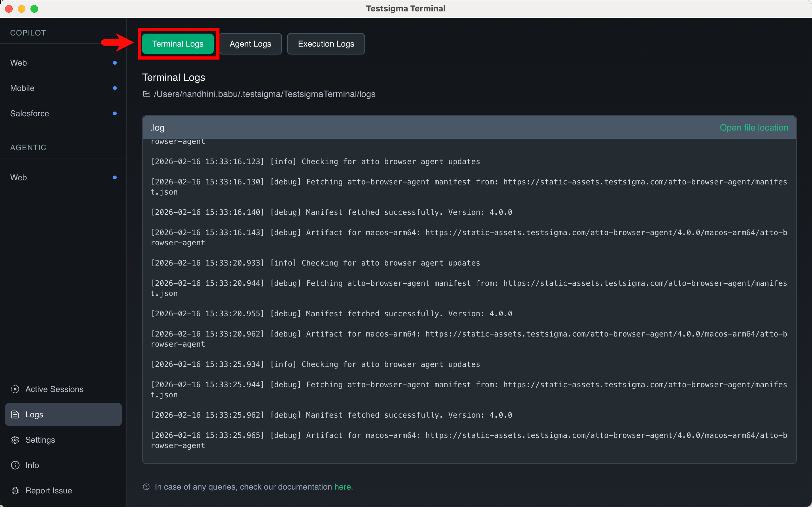Open Settings via the gear icon
Screen dimensions: 812x507
click(x=16, y=440)
